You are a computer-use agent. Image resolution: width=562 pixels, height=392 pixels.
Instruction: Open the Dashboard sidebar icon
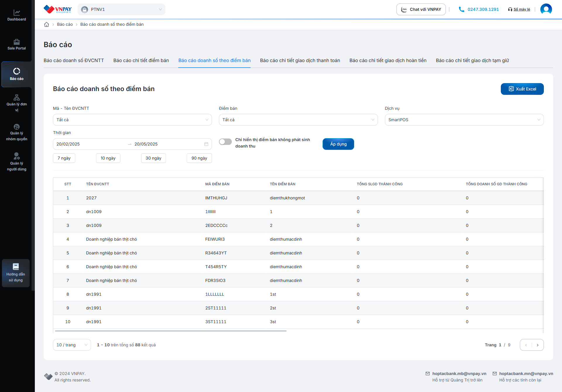17,15
